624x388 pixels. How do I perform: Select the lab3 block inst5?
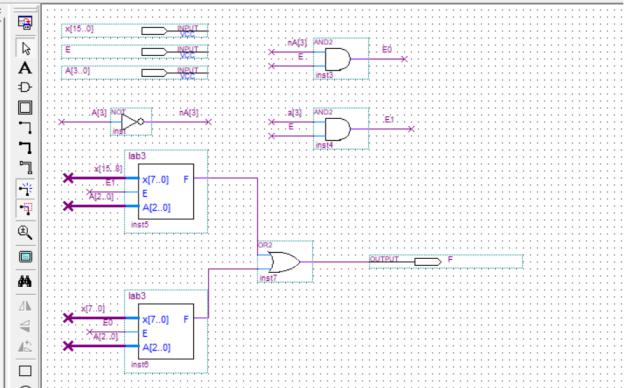[x=166, y=191]
